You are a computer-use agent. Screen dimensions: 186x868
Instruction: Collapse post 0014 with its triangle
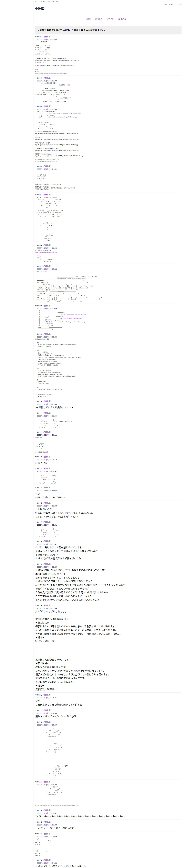click(x=36, y=469)
